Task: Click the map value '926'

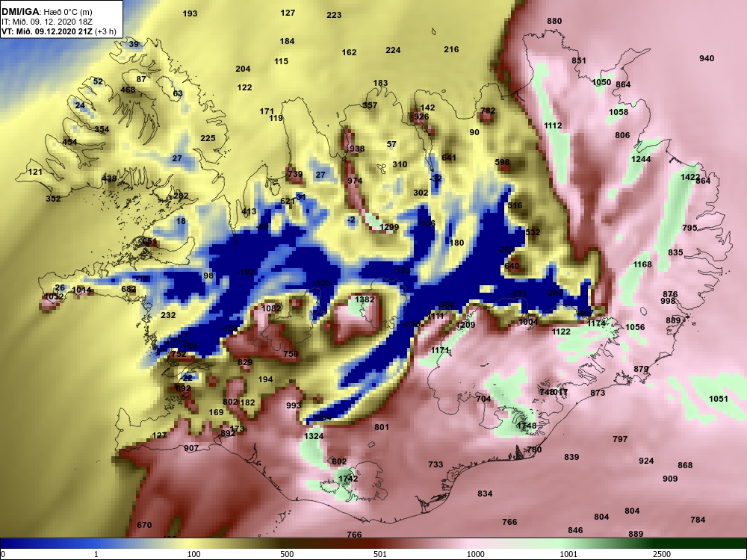Action: click(421, 116)
